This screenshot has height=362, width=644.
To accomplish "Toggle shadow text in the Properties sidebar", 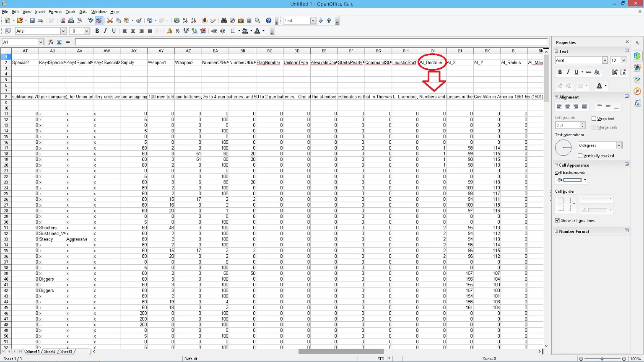I will (x=597, y=72).
